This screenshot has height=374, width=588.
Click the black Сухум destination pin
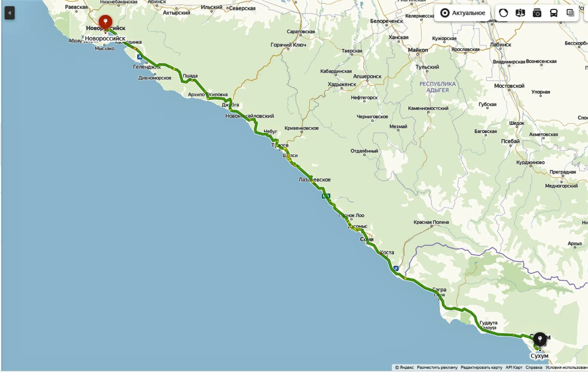tap(540, 339)
